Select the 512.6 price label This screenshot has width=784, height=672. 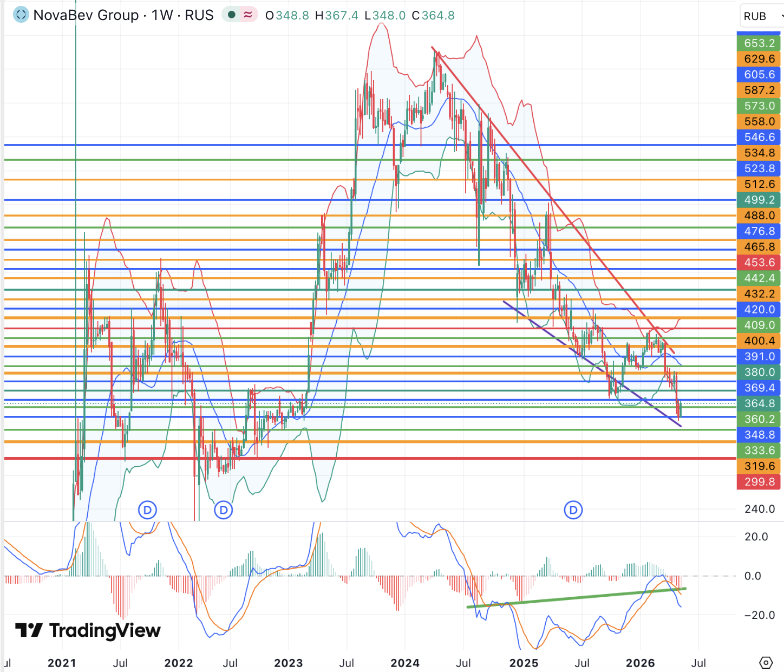click(x=759, y=184)
